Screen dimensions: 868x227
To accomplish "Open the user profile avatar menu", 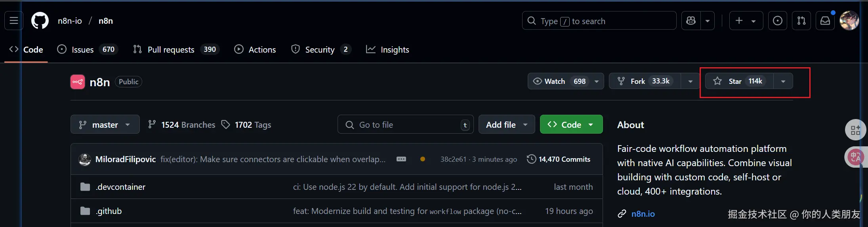I will 849,21.
